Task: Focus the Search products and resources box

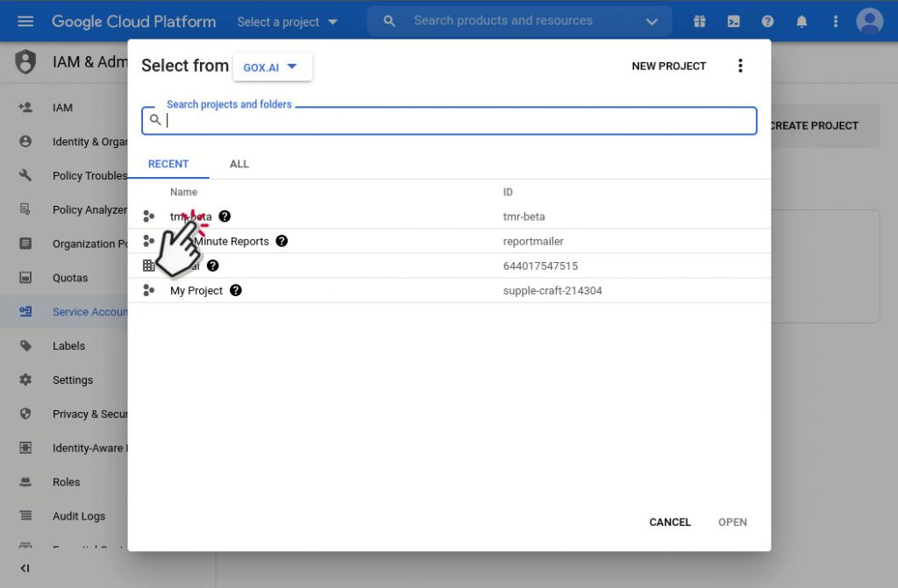Action: click(519, 21)
